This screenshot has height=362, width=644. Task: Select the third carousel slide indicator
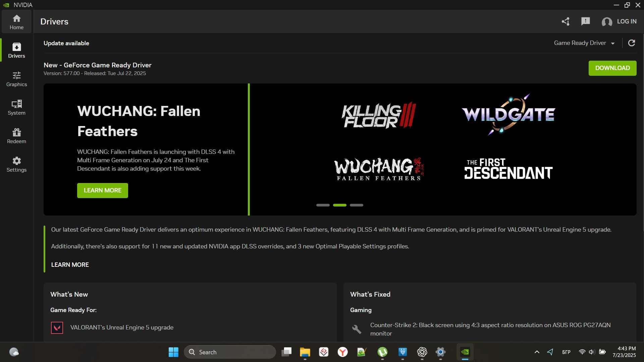357,205
